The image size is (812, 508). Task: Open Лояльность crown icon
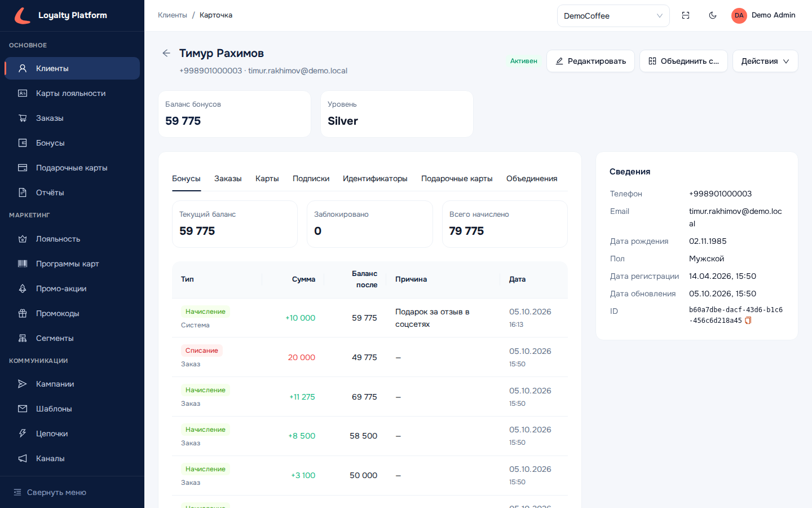pos(23,239)
